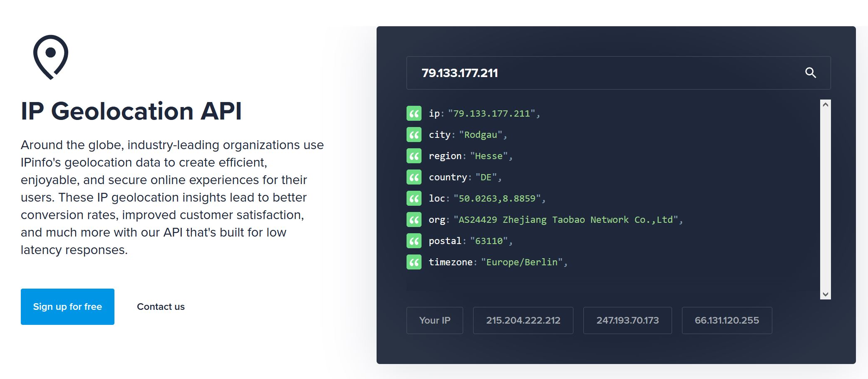Click the quote icon beside ip field
The image size is (868, 379).
click(x=414, y=113)
